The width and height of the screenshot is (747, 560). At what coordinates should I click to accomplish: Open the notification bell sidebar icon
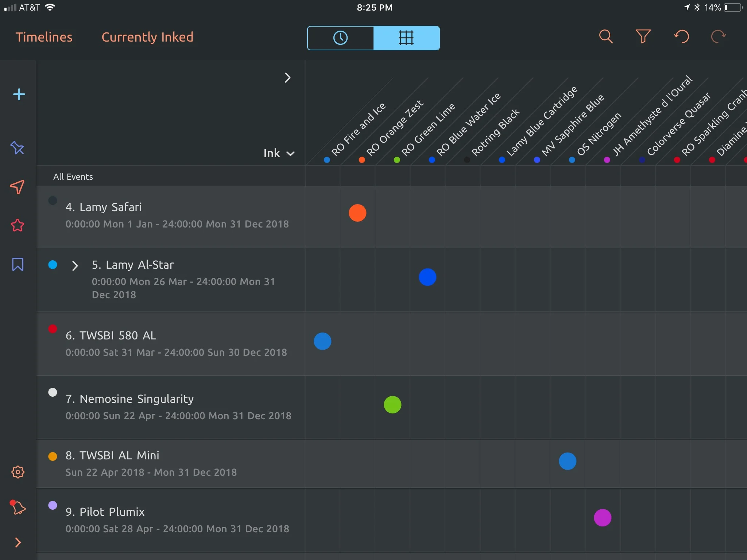point(18,507)
